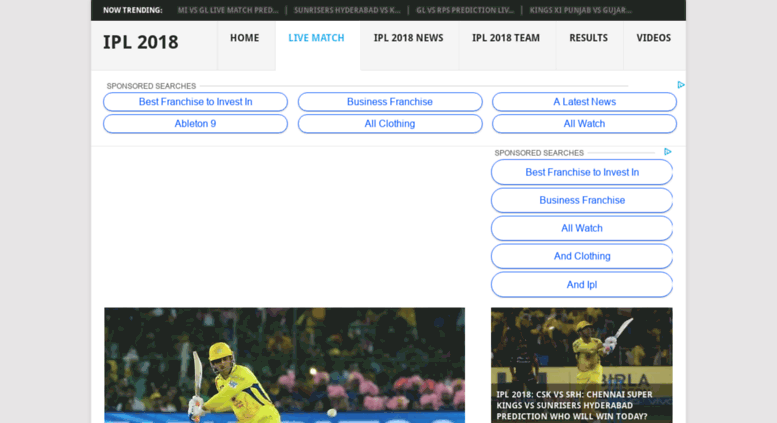Open IPL 2018 NEWS section
Screen dimensions: 777x423
[408, 38]
